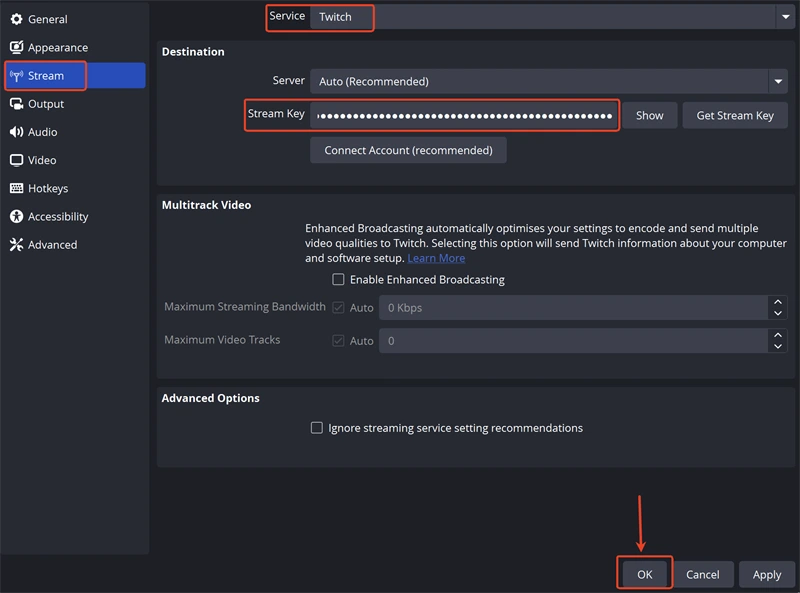Click the Hotkeys keyboard icon

click(16, 188)
